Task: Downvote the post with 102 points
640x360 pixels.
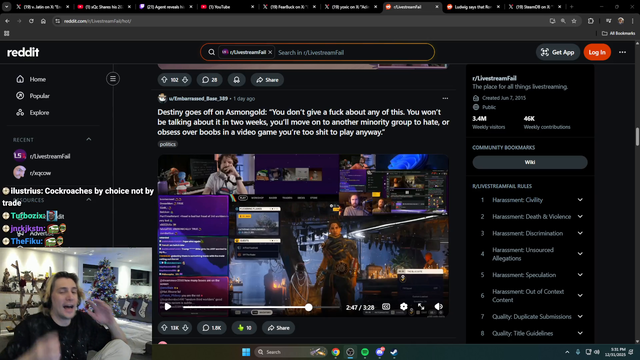Action: (185, 80)
